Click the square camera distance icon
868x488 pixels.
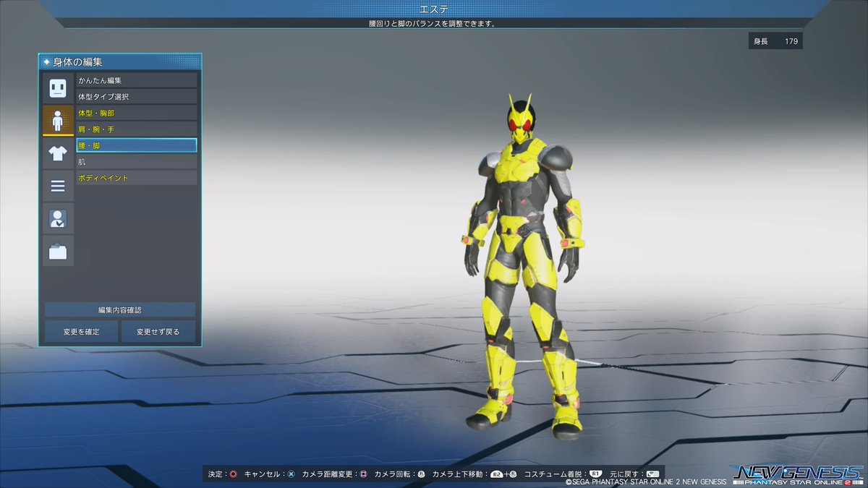(363, 474)
